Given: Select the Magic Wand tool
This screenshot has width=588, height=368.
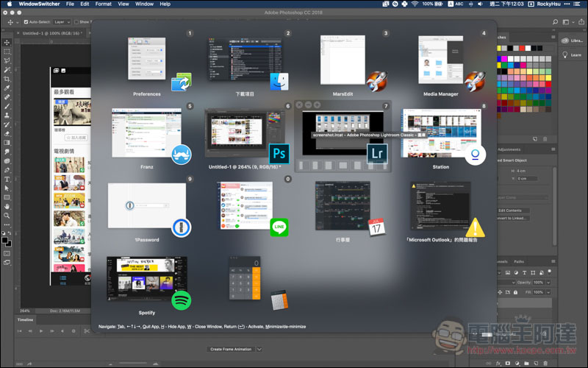Looking at the screenshot, I should [7, 70].
